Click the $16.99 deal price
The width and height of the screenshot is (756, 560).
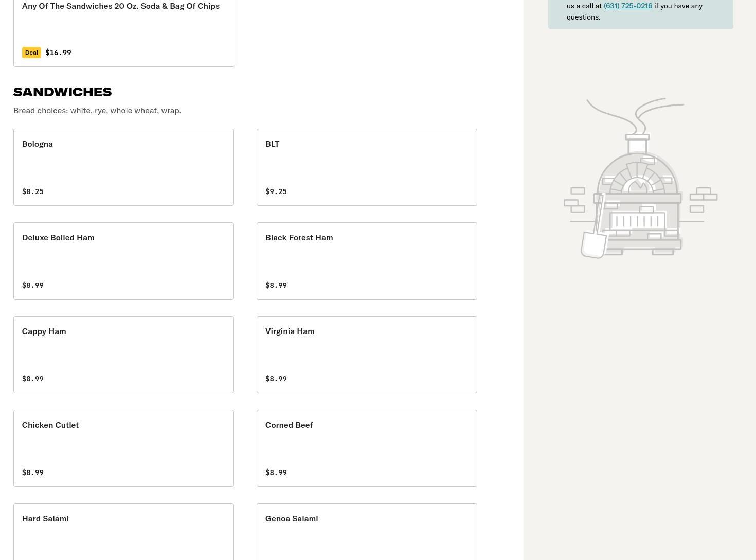pyautogui.click(x=58, y=52)
